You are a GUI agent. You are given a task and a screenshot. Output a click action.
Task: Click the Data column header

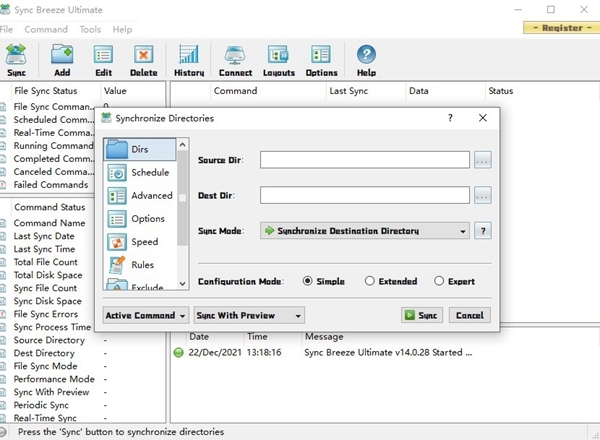[445, 91]
